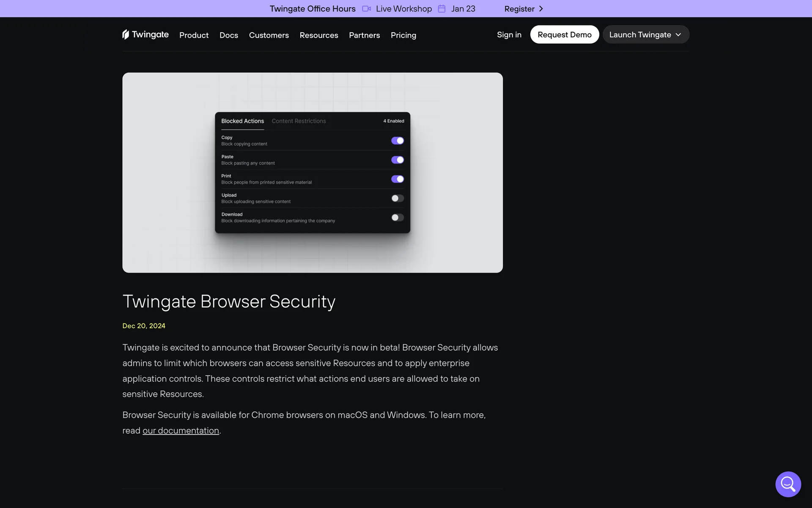This screenshot has width=812, height=508.
Task: Disable the Print block switch
Action: pyautogui.click(x=397, y=179)
